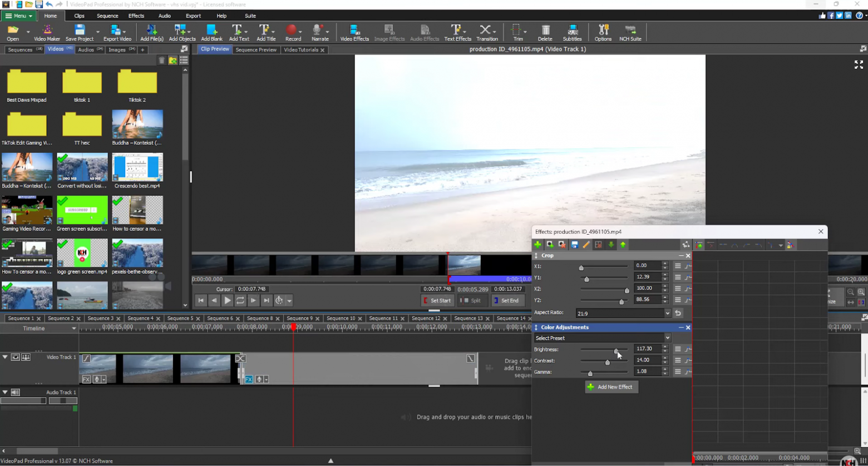The width and height of the screenshot is (868, 466).
Task: Open the Effects menu
Action: tap(136, 16)
